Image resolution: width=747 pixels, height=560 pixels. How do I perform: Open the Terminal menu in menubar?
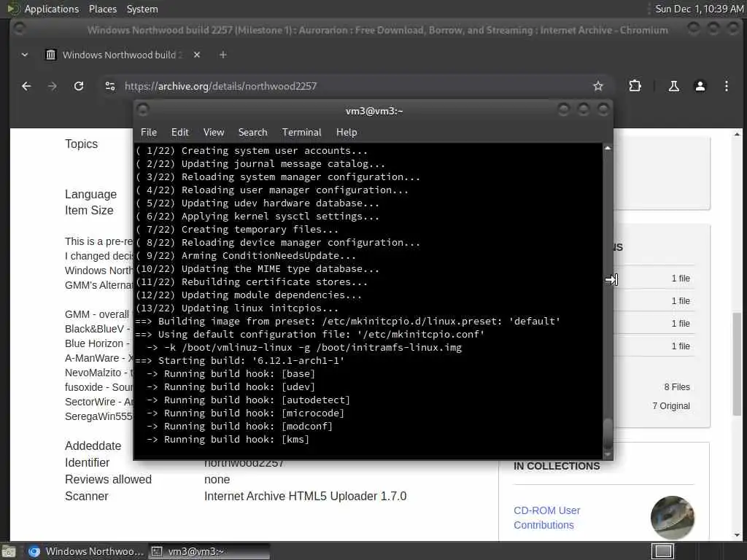tap(301, 133)
